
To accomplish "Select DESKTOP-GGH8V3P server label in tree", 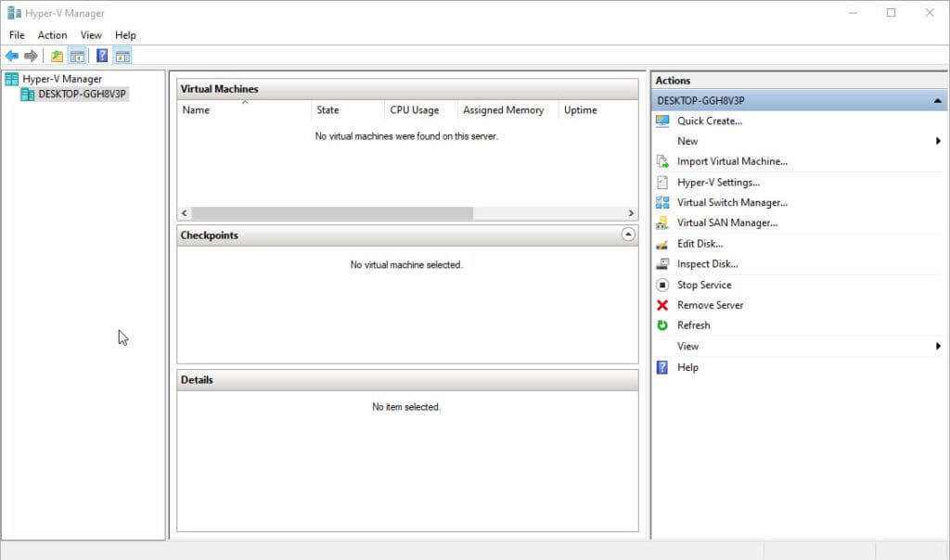I will [83, 95].
